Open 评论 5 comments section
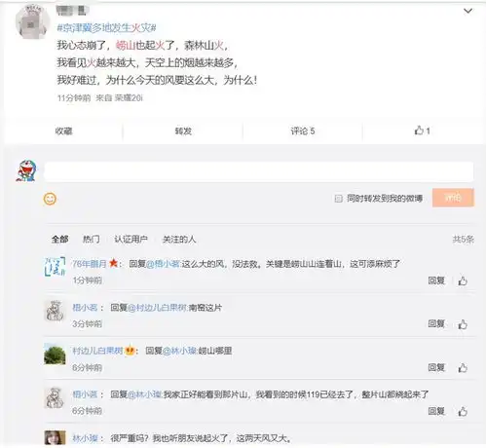 click(x=303, y=131)
